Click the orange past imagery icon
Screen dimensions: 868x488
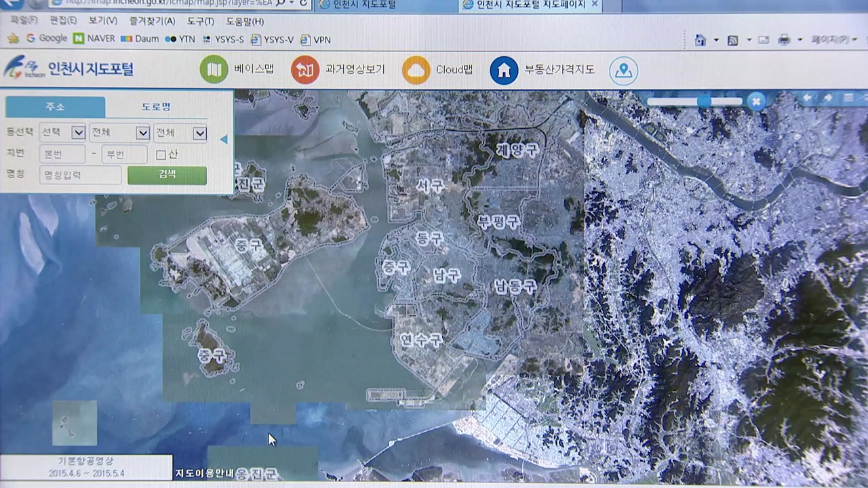pyautogui.click(x=305, y=70)
